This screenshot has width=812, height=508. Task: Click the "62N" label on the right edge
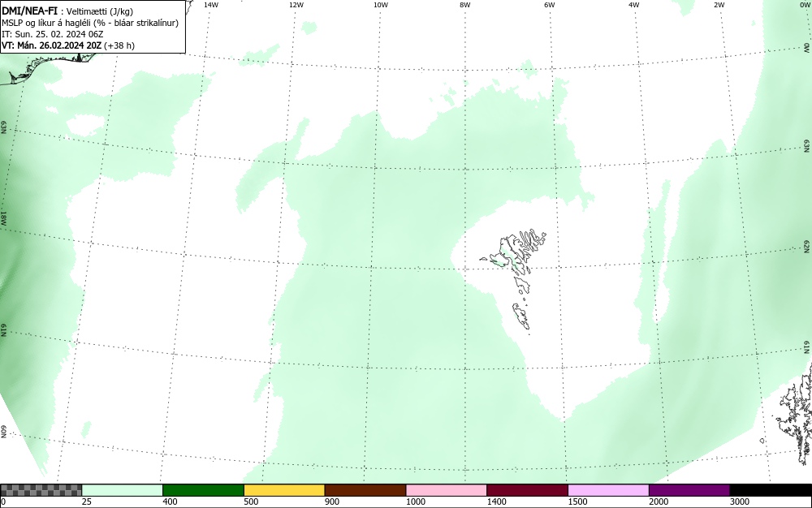click(807, 246)
